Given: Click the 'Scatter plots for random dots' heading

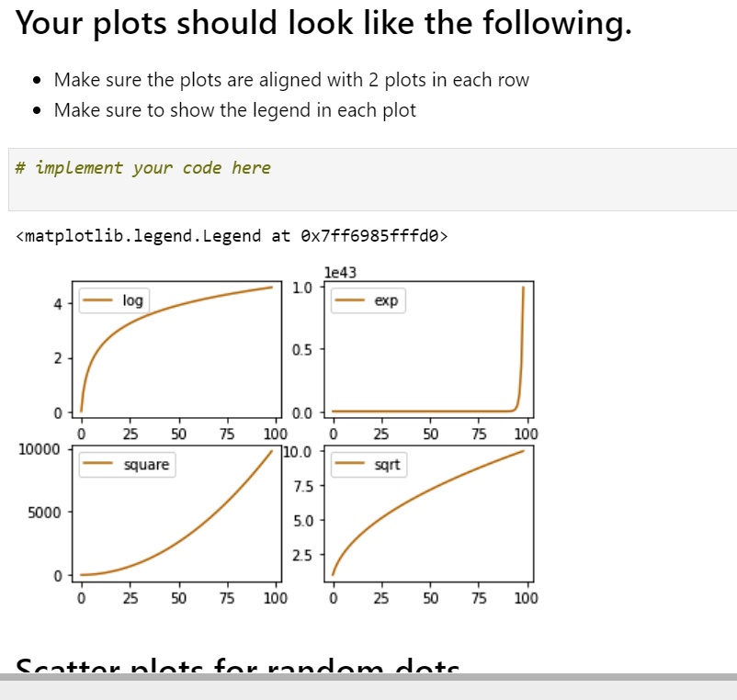Looking at the screenshot, I should click(x=237, y=666).
